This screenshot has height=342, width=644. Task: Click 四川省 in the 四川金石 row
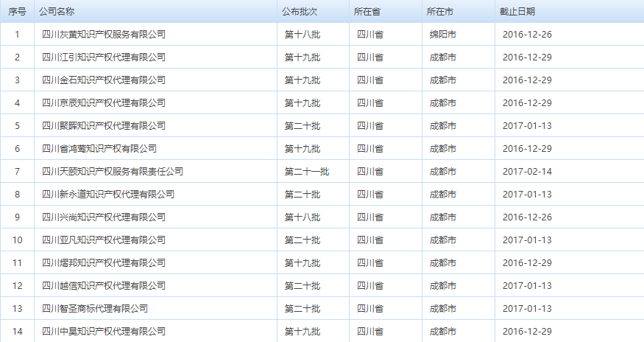pyautogui.click(x=370, y=80)
